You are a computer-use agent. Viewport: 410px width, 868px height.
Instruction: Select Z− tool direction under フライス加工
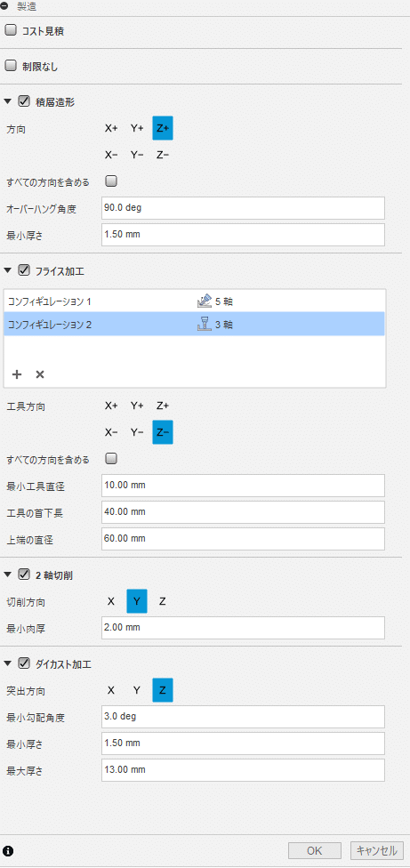click(x=163, y=432)
